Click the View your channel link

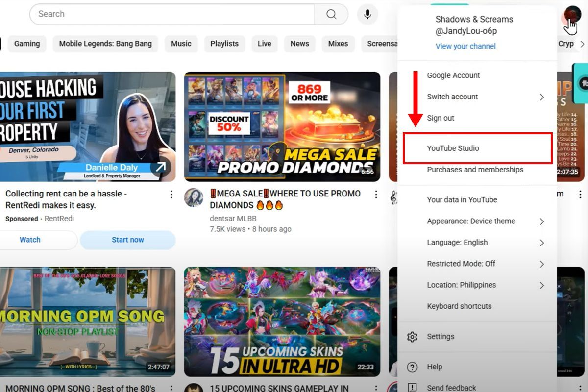(465, 46)
